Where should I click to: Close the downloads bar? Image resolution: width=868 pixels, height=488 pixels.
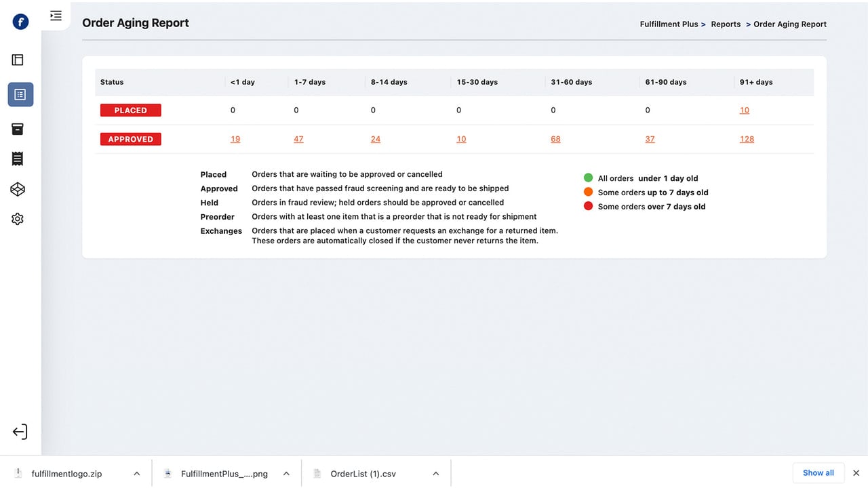856,473
